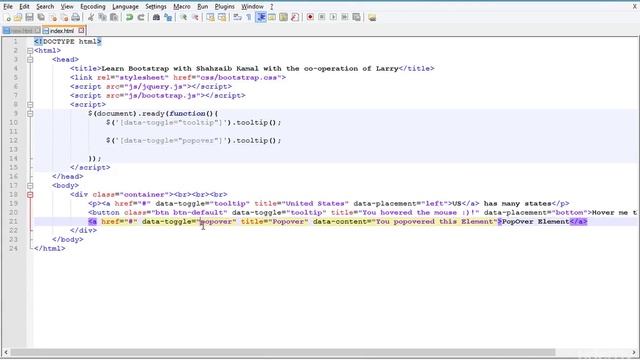The width and height of the screenshot is (640, 360).
Task: Click the <title> tag text on line 4
Action: [x=85, y=69]
